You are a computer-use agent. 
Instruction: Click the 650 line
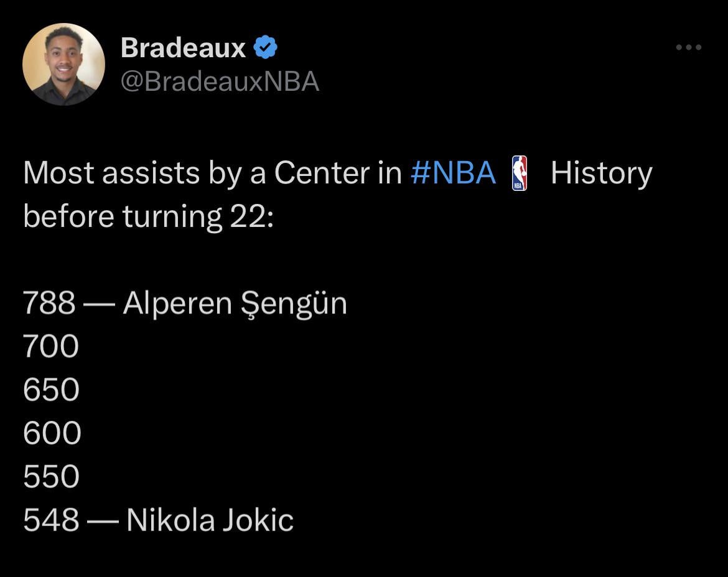tap(51, 390)
